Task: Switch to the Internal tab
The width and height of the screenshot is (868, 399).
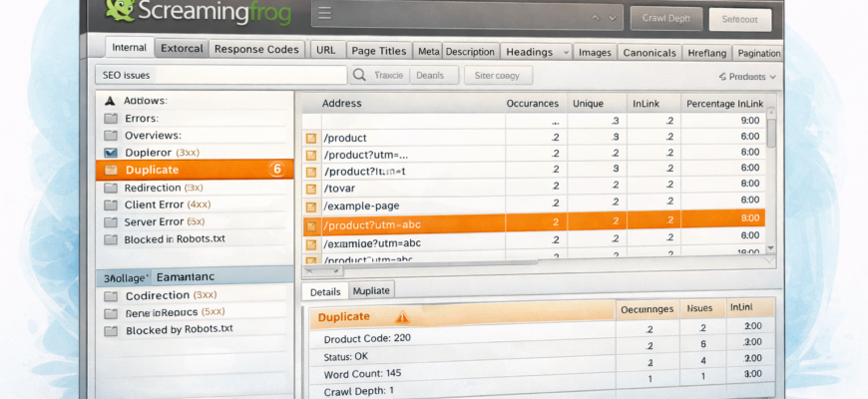Action: [130, 48]
